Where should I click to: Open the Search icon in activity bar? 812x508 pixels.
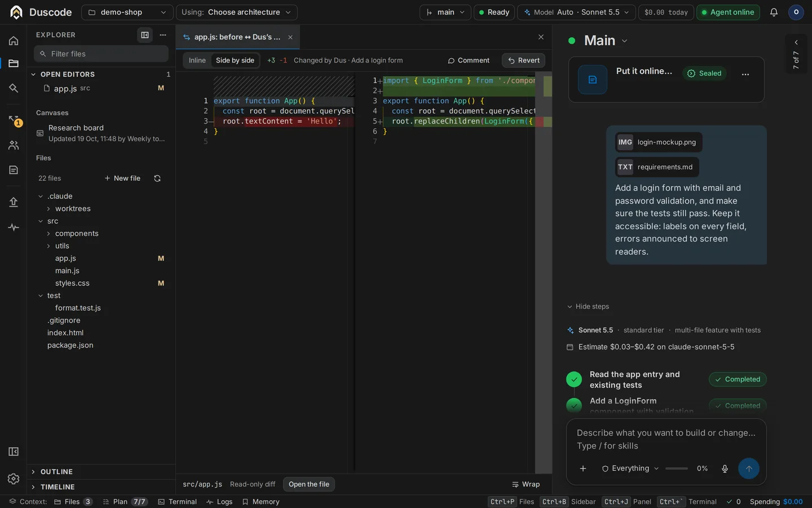click(14, 88)
